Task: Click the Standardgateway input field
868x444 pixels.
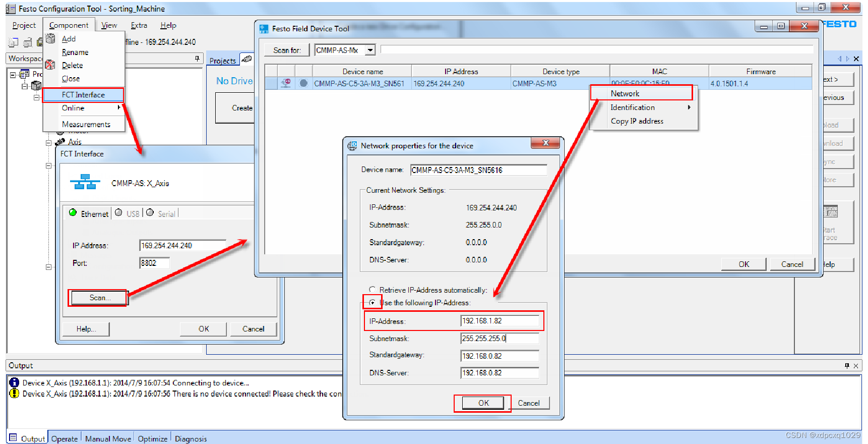Action: [x=500, y=356]
